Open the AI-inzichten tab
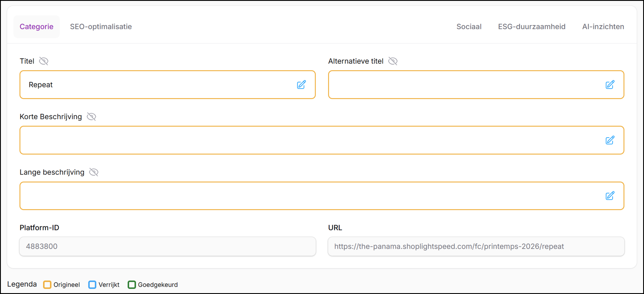Viewport: 644px width, 294px height. (x=603, y=26)
